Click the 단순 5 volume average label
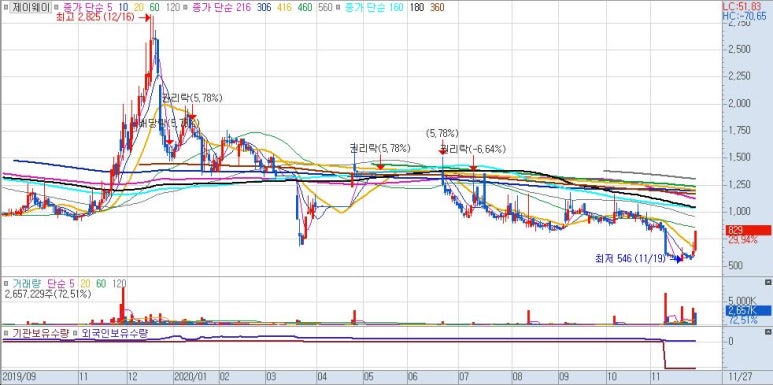This screenshot has width=773, height=385. pyautogui.click(x=61, y=283)
